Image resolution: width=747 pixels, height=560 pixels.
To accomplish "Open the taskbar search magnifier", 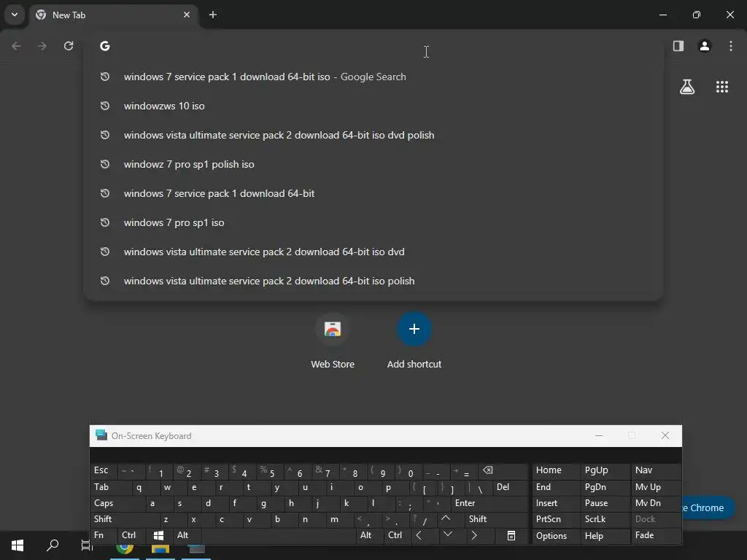I will coord(53,545).
